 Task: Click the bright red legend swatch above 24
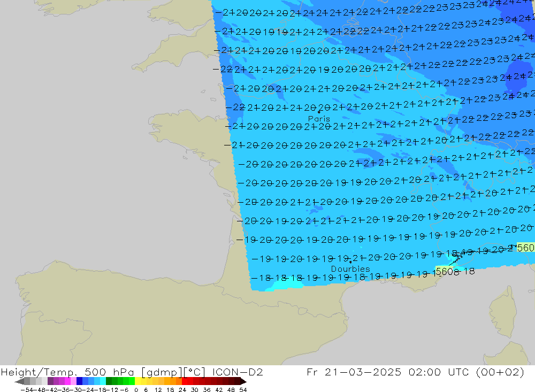coord(185,381)
